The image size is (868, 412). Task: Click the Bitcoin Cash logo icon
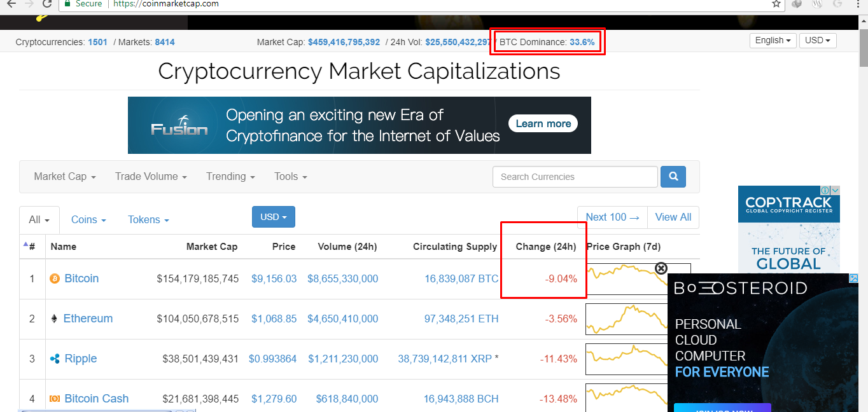55,399
